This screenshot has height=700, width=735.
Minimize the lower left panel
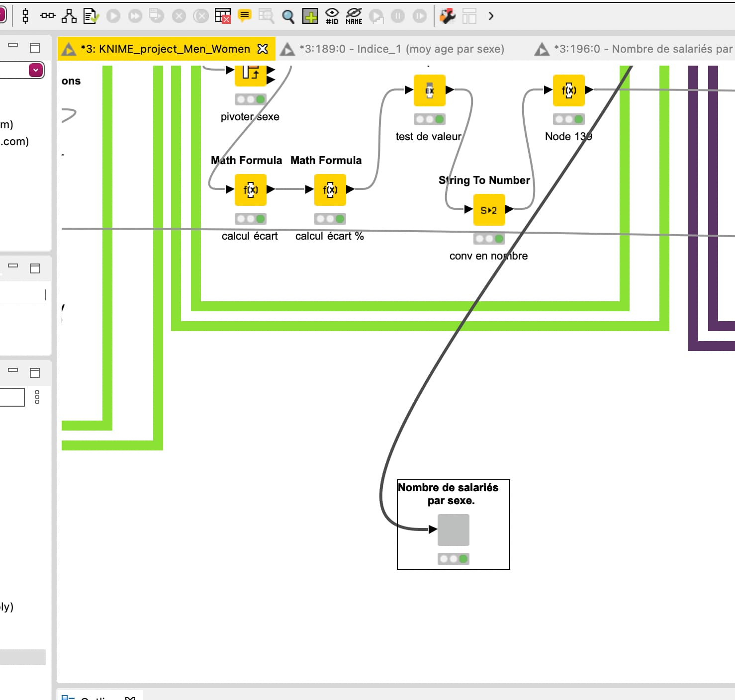13,370
